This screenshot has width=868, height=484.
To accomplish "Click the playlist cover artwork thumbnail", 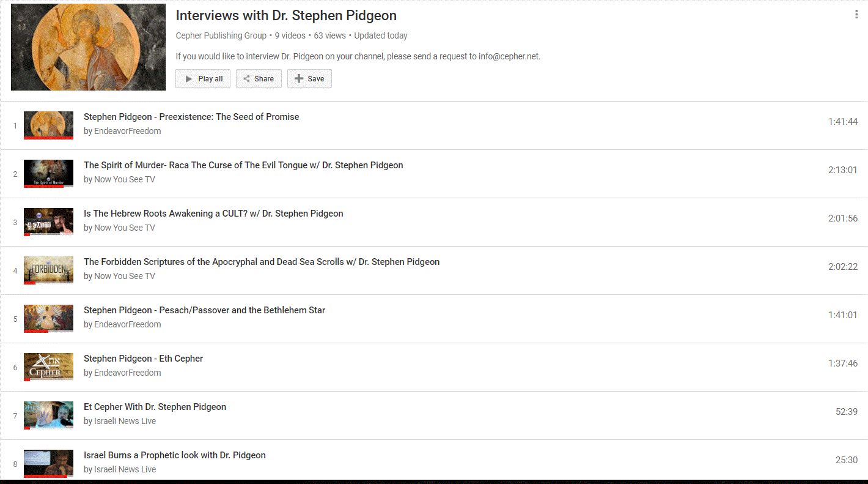I will pyautogui.click(x=87, y=47).
